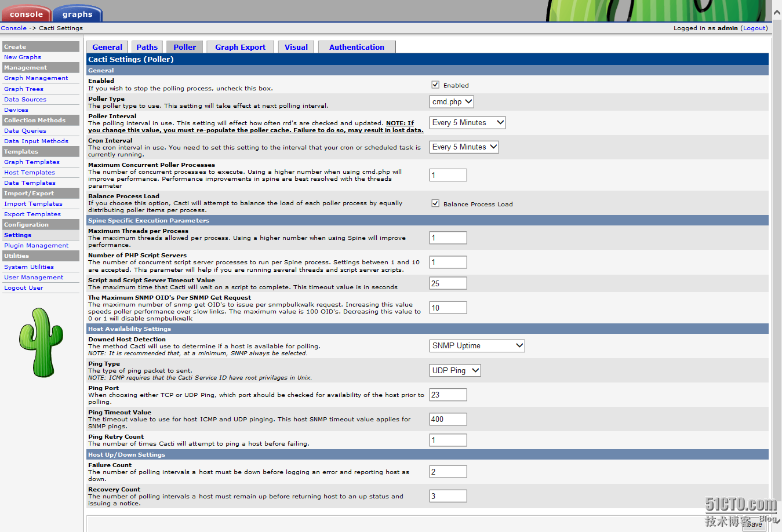Open New Graphs in the sidebar

point(23,57)
